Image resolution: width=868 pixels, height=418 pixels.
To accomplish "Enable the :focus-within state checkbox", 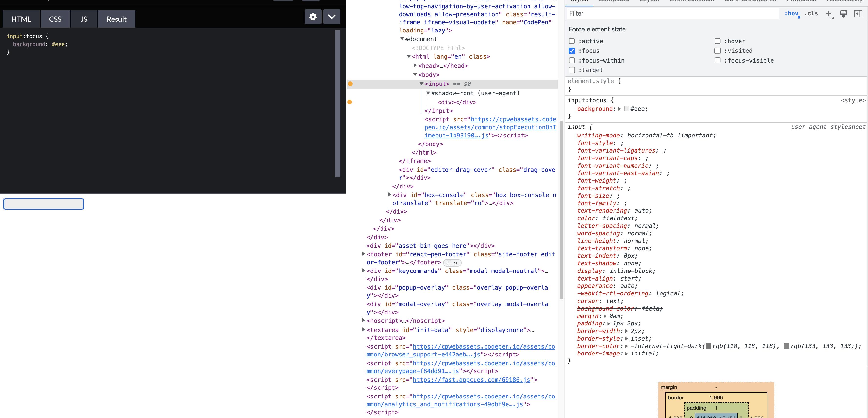I will tap(572, 60).
